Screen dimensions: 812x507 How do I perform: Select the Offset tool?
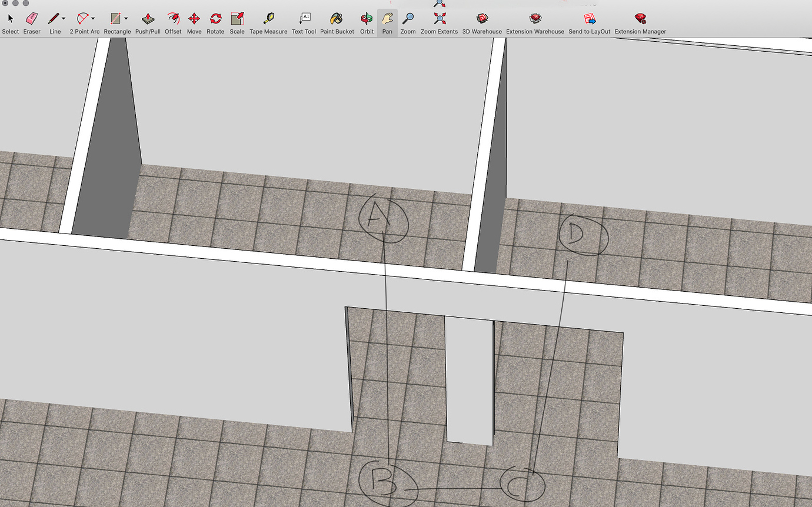[x=172, y=18]
